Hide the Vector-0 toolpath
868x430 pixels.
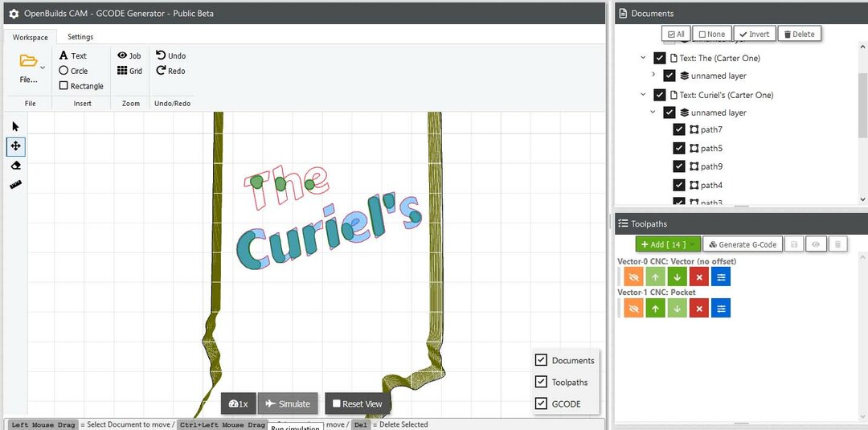[x=633, y=277]
